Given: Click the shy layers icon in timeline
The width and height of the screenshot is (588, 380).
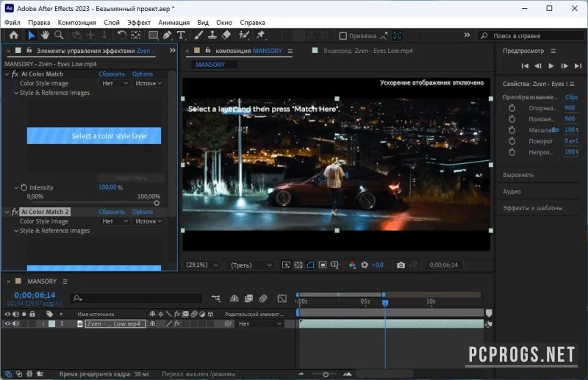Looking at the screenshot, I should click(234, 298).
